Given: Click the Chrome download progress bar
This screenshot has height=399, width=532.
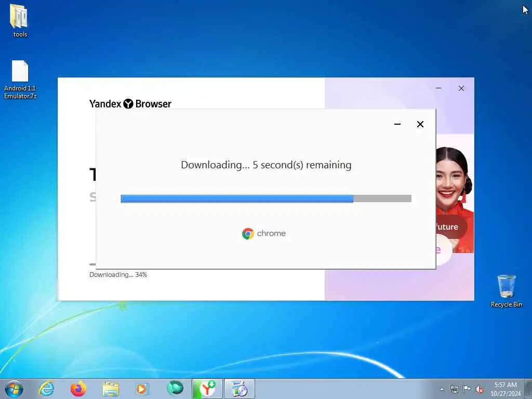Looking at the screenshot, I should tap(266, 198).
